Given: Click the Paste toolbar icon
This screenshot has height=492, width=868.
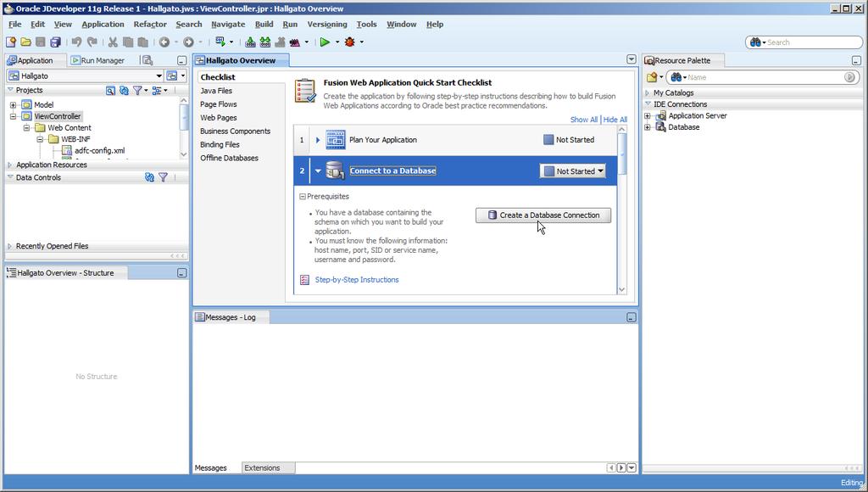Looking at the screenshot, I should (142, 42).
